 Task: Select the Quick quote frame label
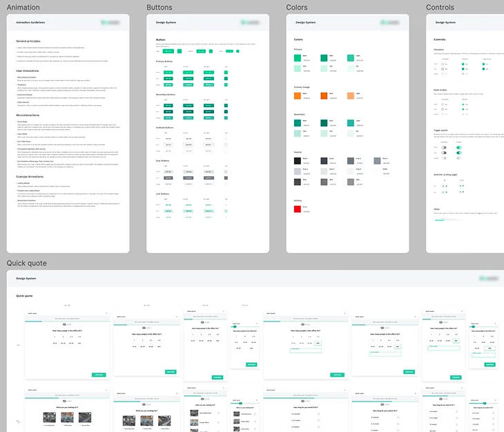[x=27, y=263]
